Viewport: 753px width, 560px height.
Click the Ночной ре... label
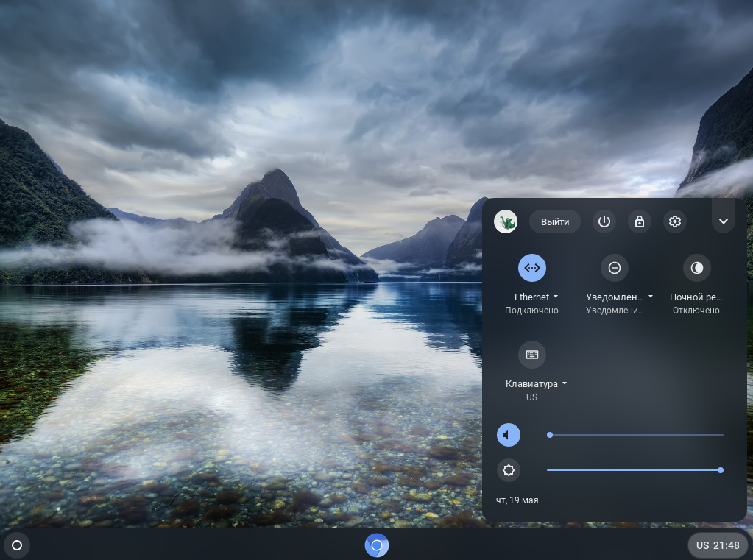click(696, 297)
